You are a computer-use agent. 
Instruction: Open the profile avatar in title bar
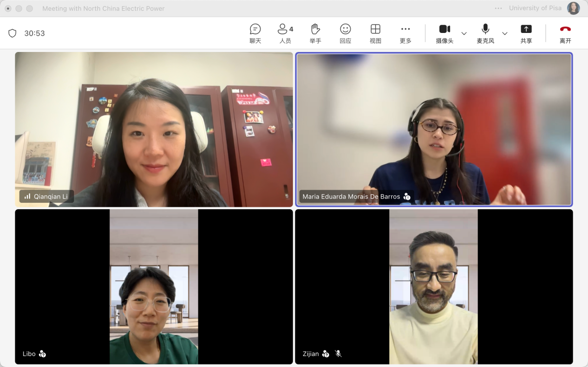click(574, 8)
